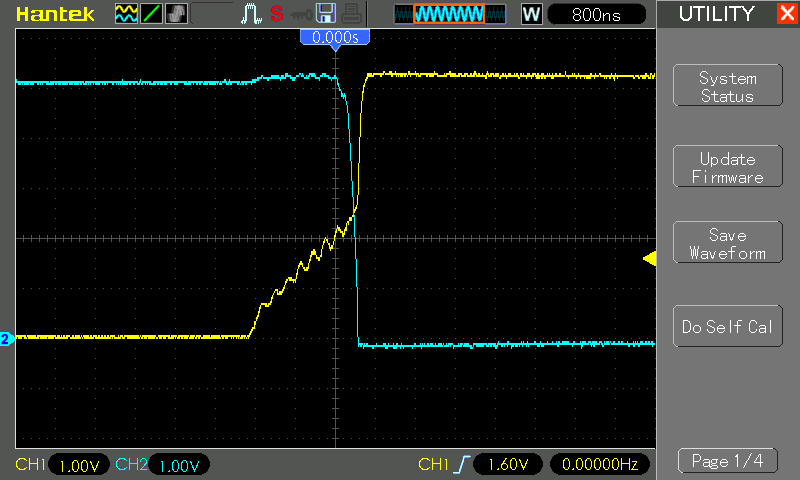The image size is (800, 480).
Task: Click the floppy disk save icon
Action: tap(326, 13)
